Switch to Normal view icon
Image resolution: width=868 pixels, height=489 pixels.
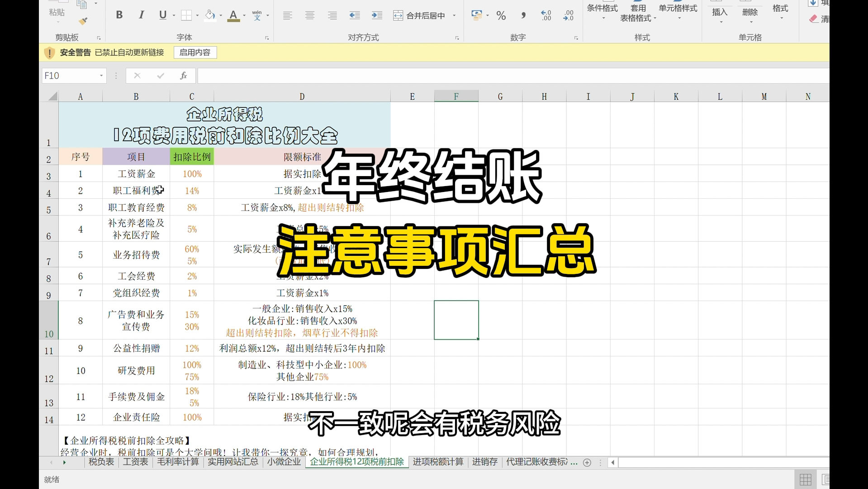pyautogui.click(x=806, y=479)
